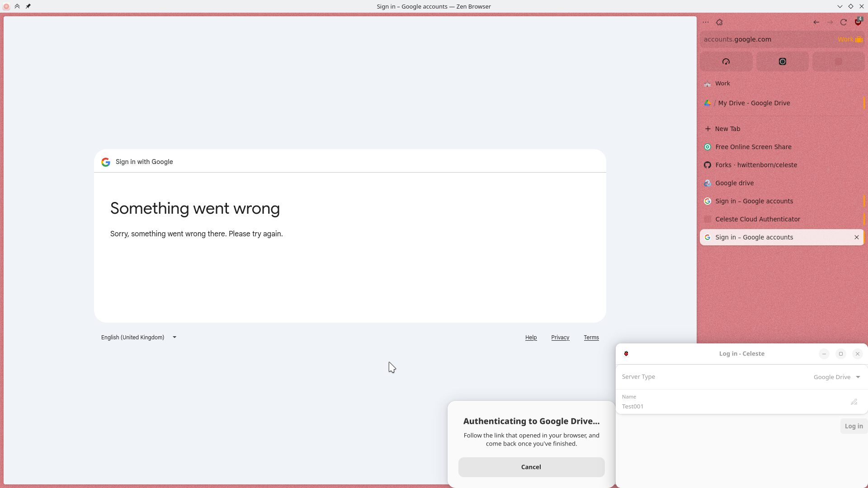
Task: Click the back navigation arrow
Action: pos(816,22)
